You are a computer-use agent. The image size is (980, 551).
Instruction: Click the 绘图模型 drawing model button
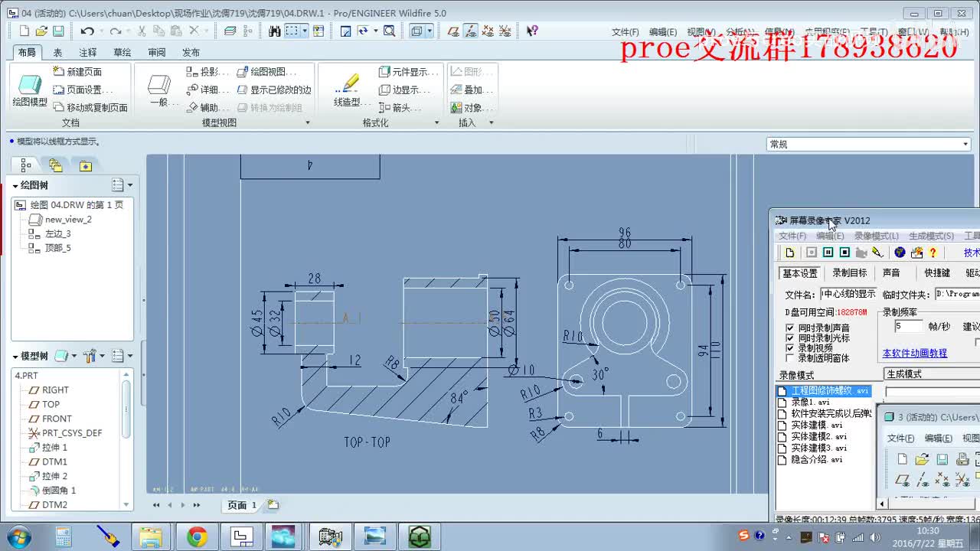pos(30,90)
